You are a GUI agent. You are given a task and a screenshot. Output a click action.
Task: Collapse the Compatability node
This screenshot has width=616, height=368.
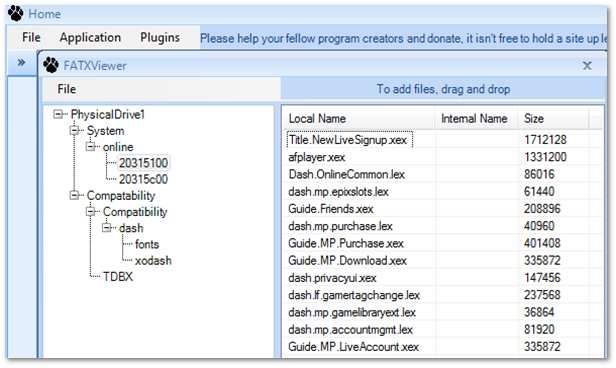click(x=74, y=195)
